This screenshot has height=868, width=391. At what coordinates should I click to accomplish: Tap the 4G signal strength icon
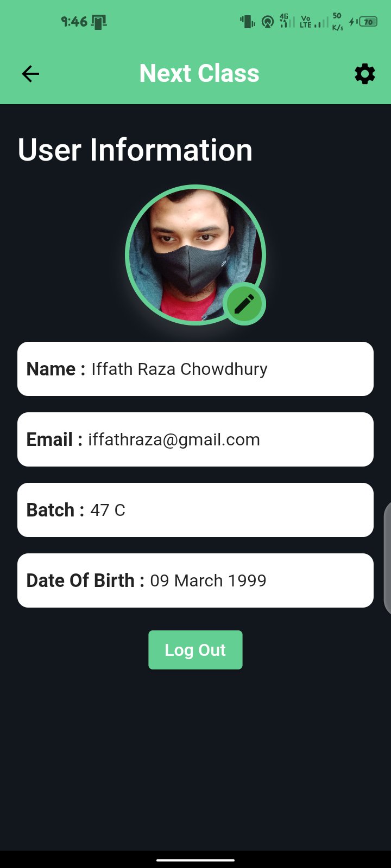click(287, 21)
